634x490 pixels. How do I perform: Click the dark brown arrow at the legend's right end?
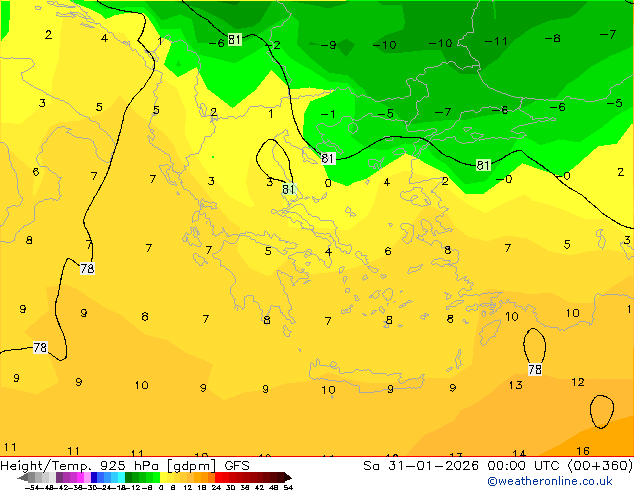[x=288, y=477]
